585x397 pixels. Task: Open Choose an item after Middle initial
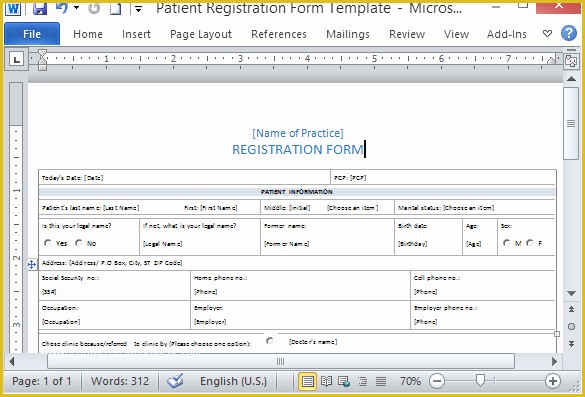tap(352, 208)
